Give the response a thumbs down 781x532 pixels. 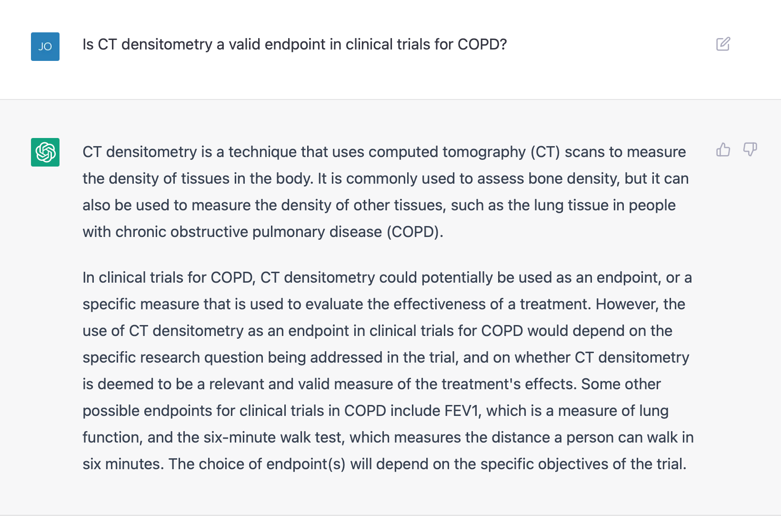(750, 150)
